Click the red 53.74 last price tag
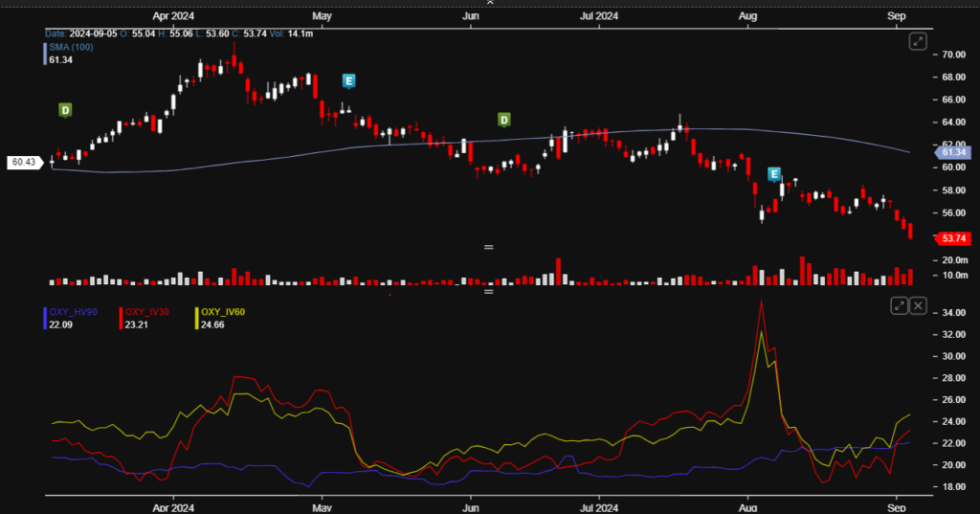Screen dimensions: 980x514 (x=952, y=238)
